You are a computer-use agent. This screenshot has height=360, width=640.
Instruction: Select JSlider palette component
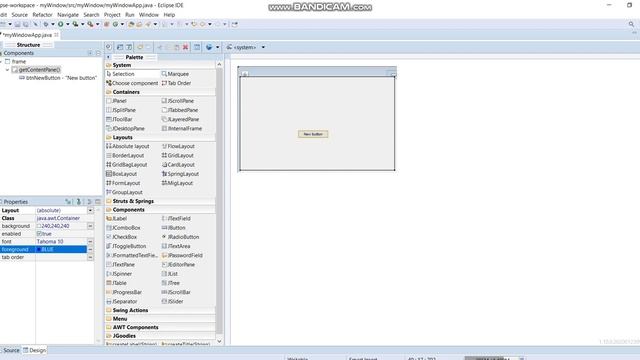pos(172,302)
